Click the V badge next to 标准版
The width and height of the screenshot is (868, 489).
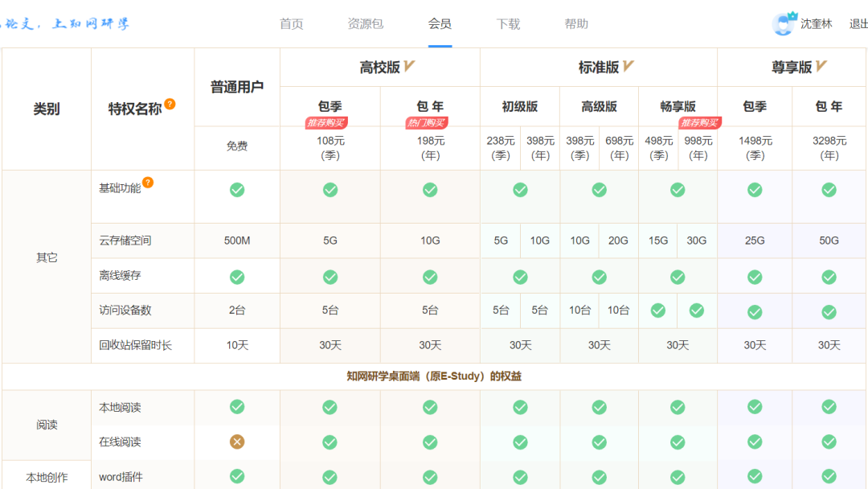tap(628, 67)
